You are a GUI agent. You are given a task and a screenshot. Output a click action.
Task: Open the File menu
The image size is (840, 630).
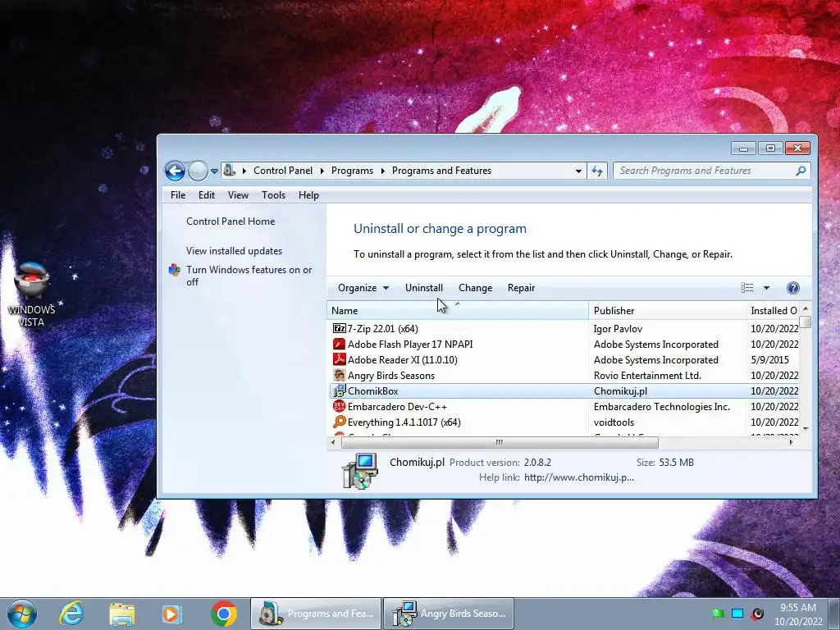coord(178,195)
